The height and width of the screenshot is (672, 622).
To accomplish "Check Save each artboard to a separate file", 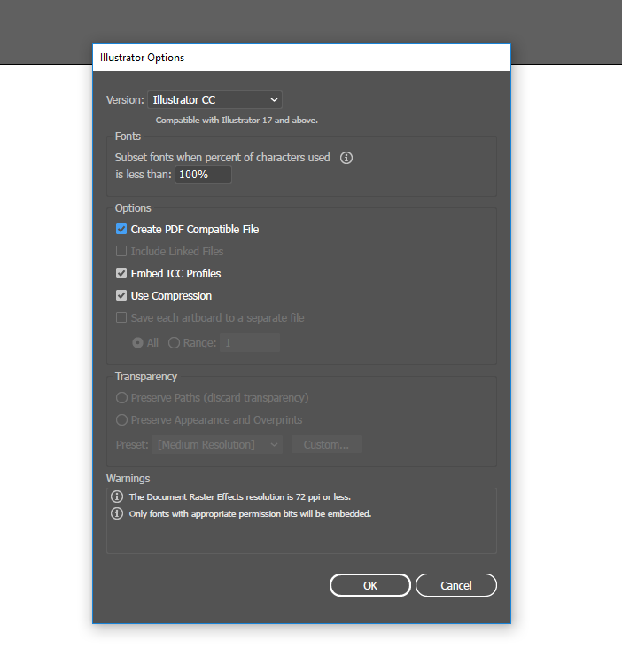I will click(121, 318).
